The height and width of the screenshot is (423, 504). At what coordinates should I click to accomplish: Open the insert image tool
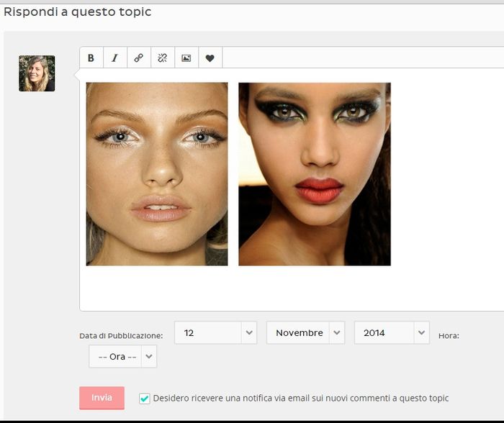tap(186, 58)
